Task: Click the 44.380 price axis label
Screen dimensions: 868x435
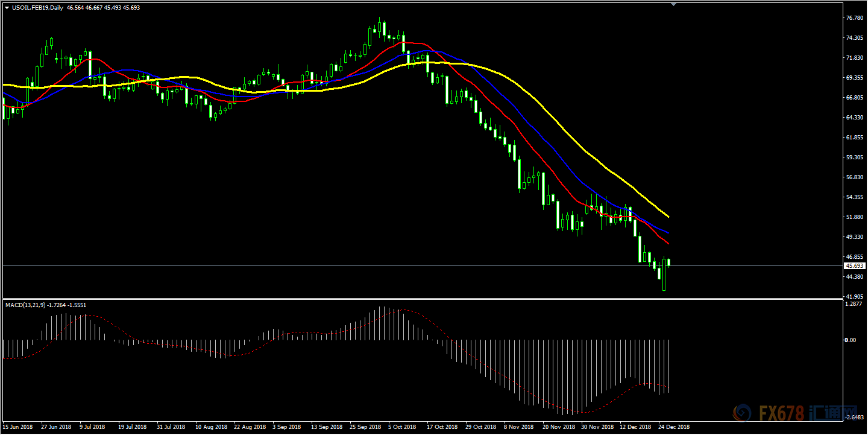Action: click(854, 277)
